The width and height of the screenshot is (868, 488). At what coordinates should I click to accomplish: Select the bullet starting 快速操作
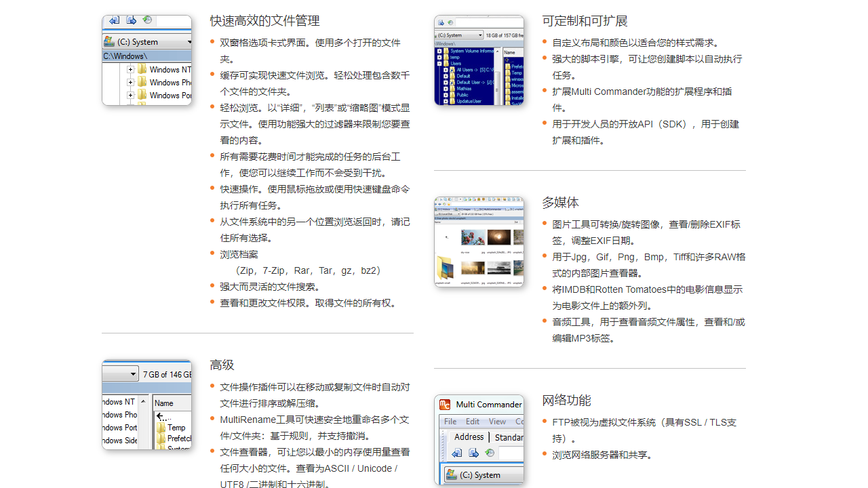tap(315, 197)
